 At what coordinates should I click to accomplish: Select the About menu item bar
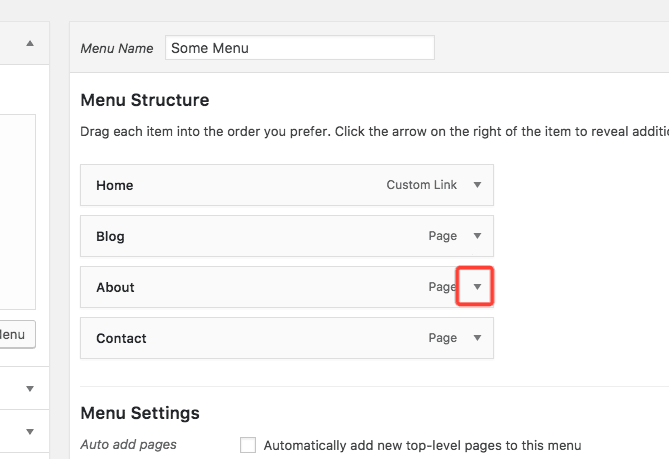click(x=287, y=287)
